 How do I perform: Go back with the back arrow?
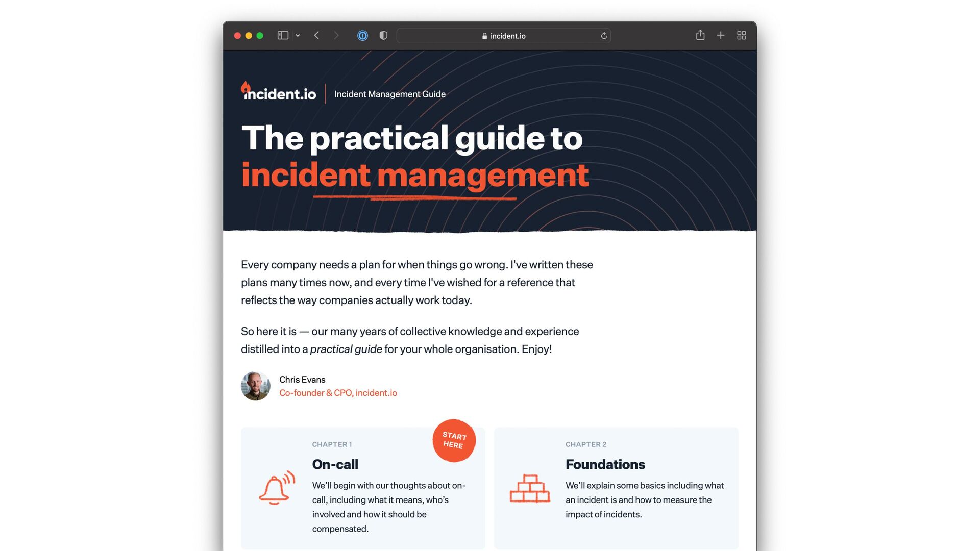tap(316, 35)
